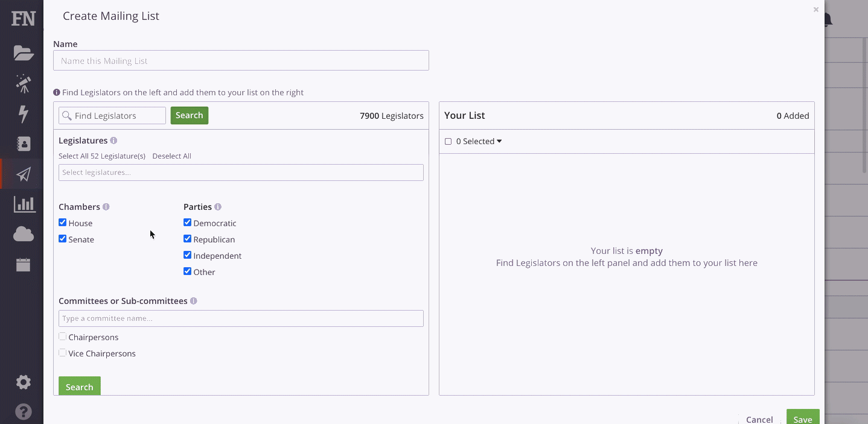Screen dimensions: 868x424
Task: Open the telescope discovery icon
Action: pos(24,83)
